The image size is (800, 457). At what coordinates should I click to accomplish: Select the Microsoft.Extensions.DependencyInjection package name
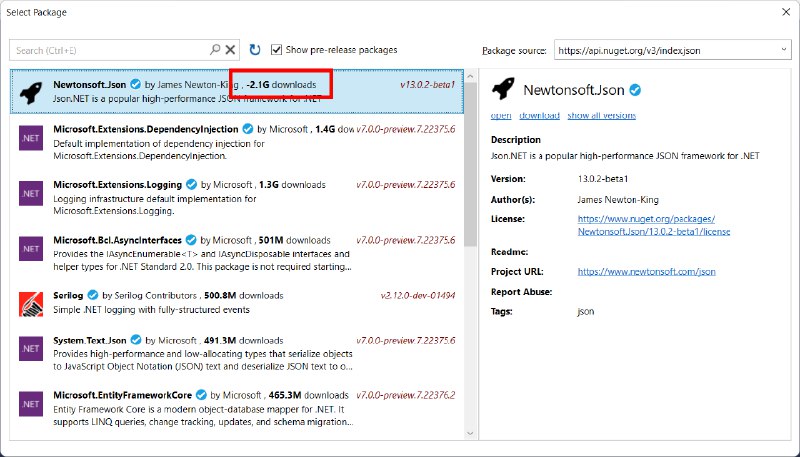[146, 129]
